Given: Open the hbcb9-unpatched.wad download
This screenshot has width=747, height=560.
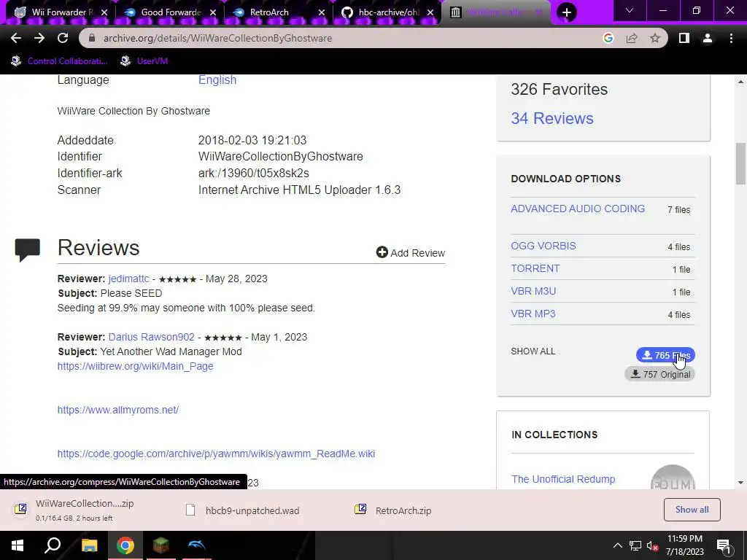Looking at the screenshot, I should coord(244,510).
